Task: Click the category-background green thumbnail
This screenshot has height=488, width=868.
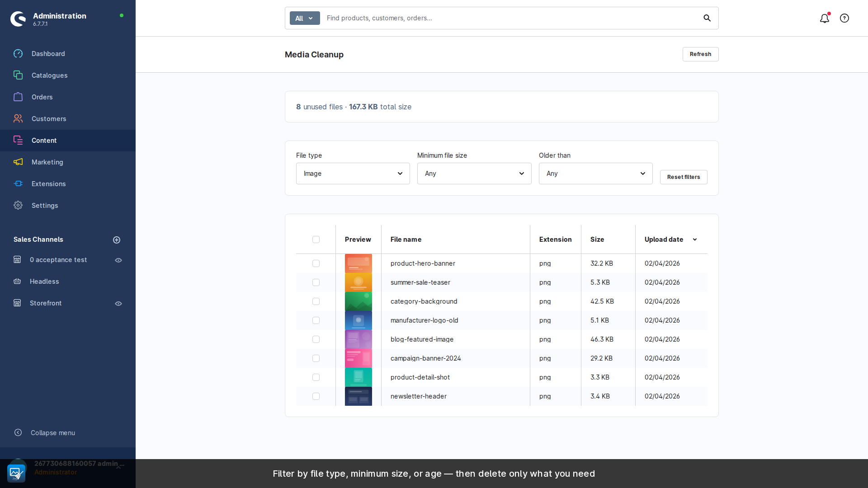Action: (358, 301)
